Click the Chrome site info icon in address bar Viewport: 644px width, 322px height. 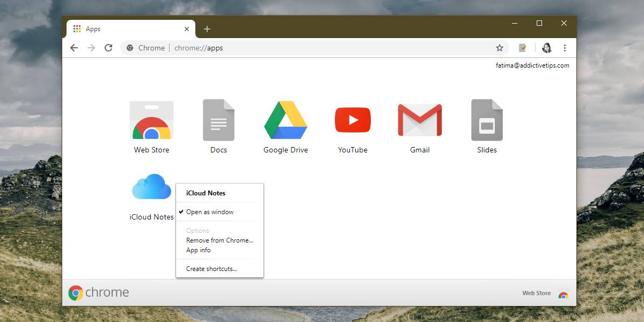click(x=130, y=48)
